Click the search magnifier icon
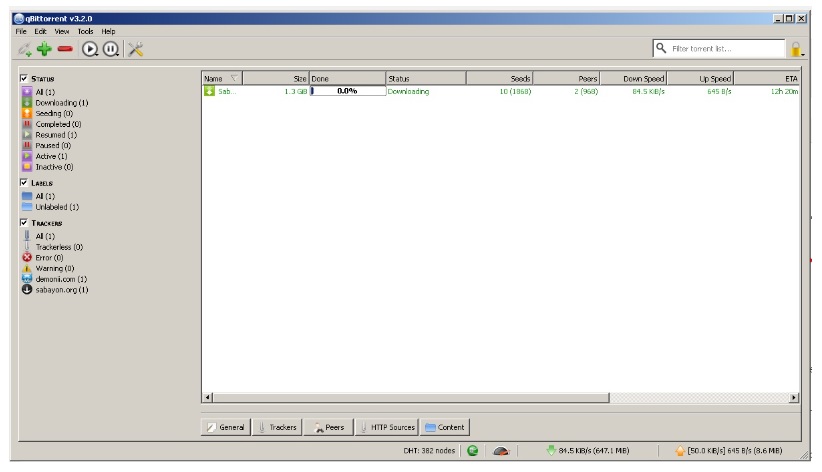The image size is (822, 472). 661,48
